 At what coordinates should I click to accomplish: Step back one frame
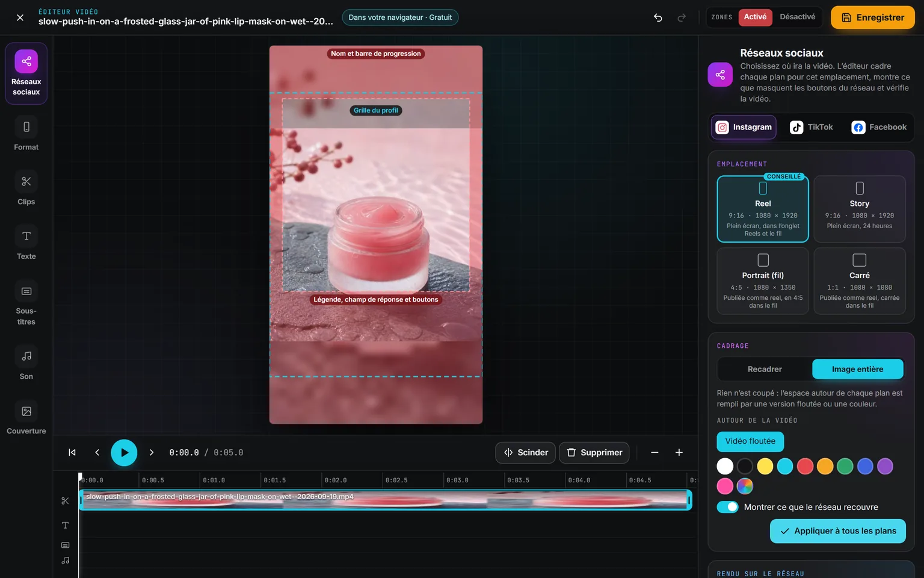[x=97, y=453]
